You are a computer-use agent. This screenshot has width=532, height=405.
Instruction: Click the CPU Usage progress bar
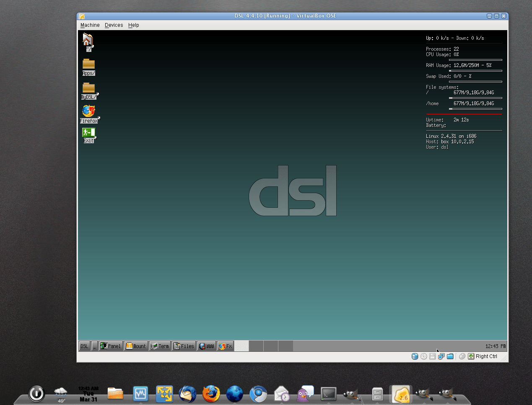[x=475, y=60]
